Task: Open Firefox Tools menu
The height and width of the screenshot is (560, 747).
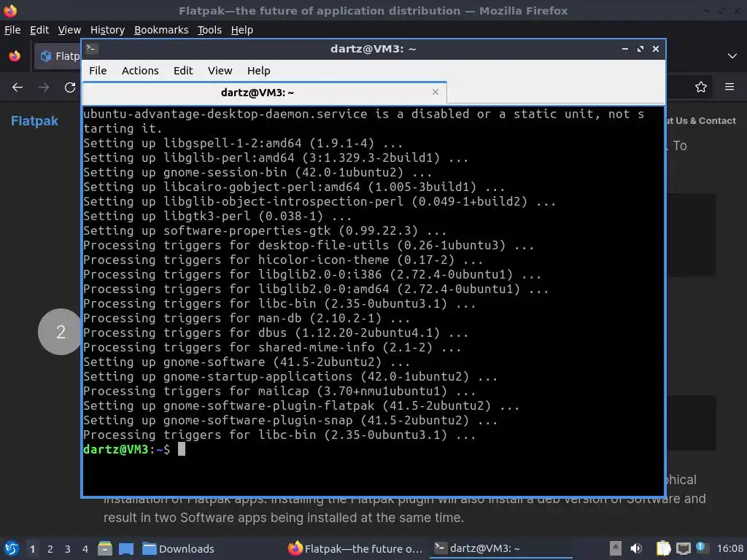Action: pyautogui.click(x=209, y=30)
